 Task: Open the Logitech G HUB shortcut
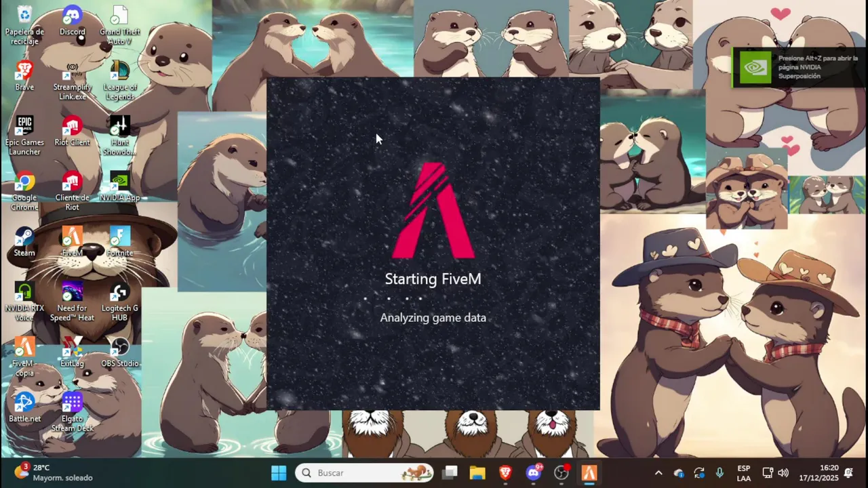(x=120, y=302)
